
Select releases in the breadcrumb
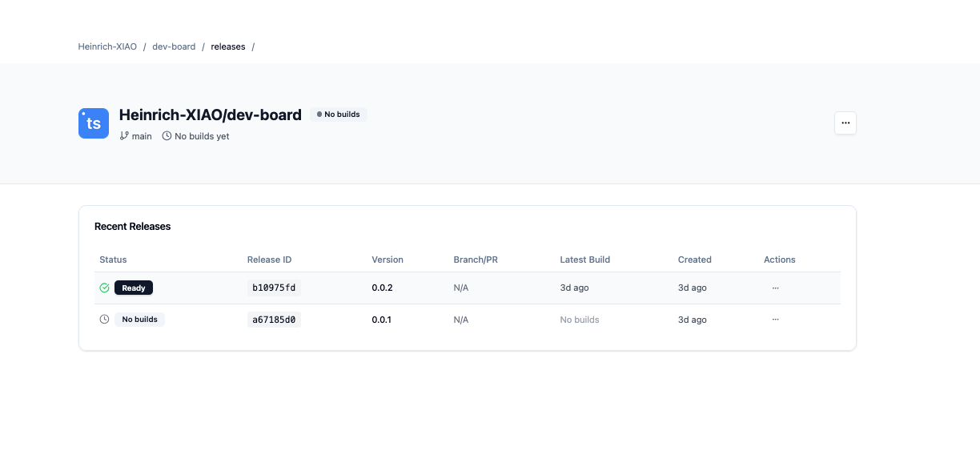[x=228, y=46]
